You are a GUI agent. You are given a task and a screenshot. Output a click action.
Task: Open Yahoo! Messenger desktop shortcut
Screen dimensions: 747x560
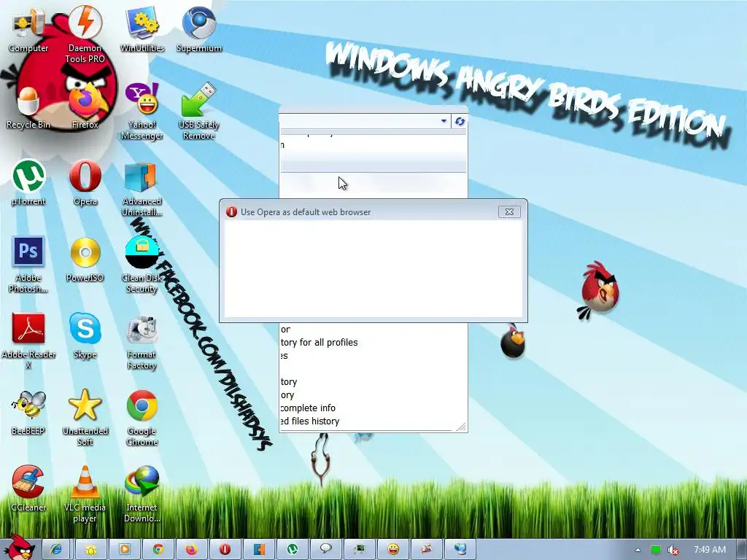pyautogui.click(x=142, y=111)
